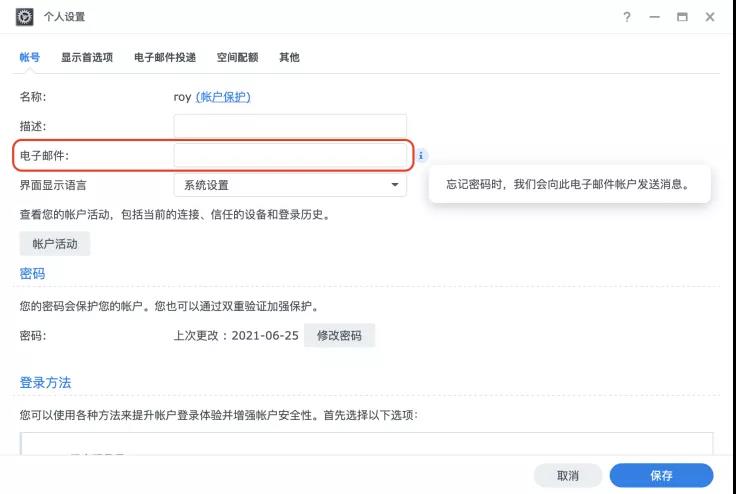Click into the 描述 text field
This screenshot has height=494, width=736.
click(290, 126)
